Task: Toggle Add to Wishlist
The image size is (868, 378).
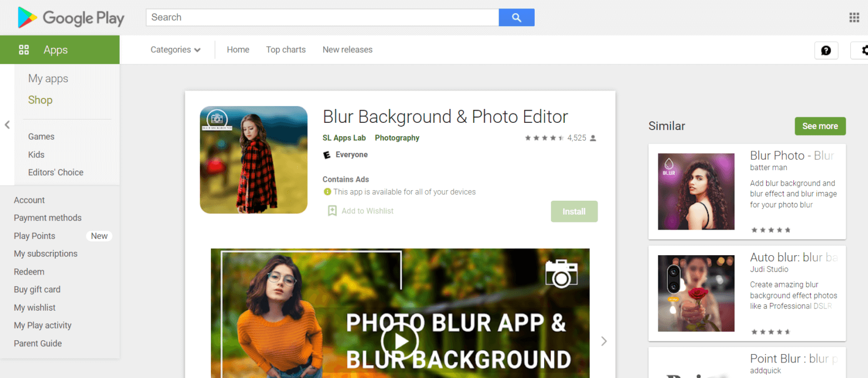Action: point(360,211)
